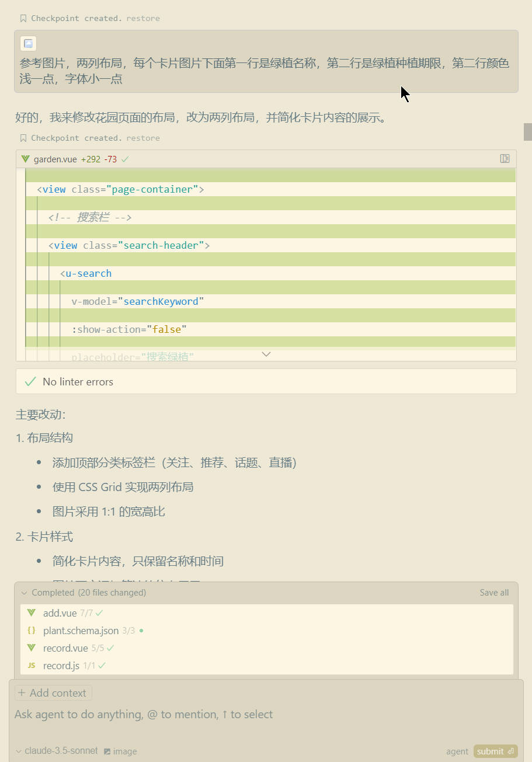
Task: Click the attached image icon in user message
Action: (27, 43)
